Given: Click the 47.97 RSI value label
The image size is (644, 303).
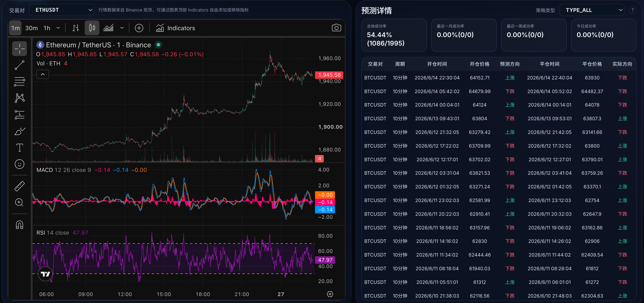Looking at the screenshot, I should 325,260.
